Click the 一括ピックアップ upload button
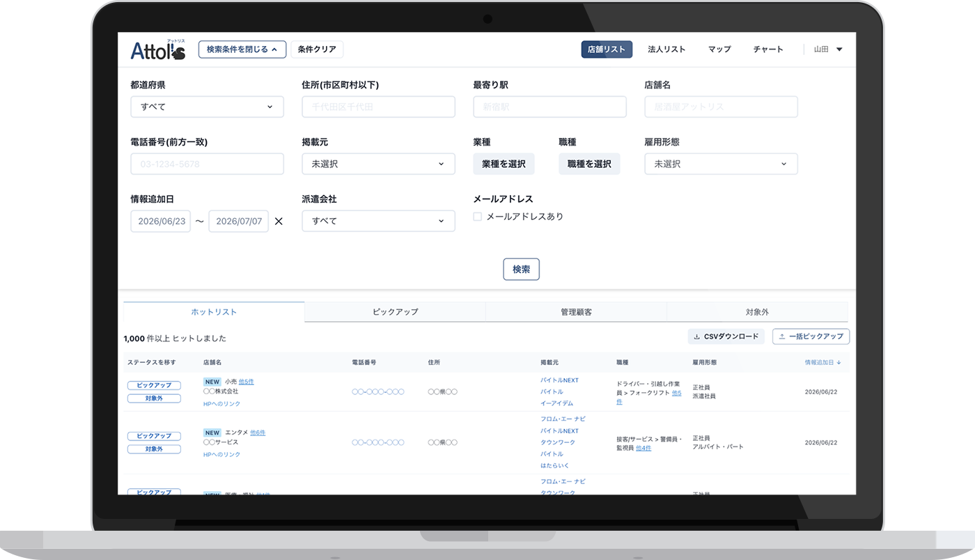 click(811, 336)
